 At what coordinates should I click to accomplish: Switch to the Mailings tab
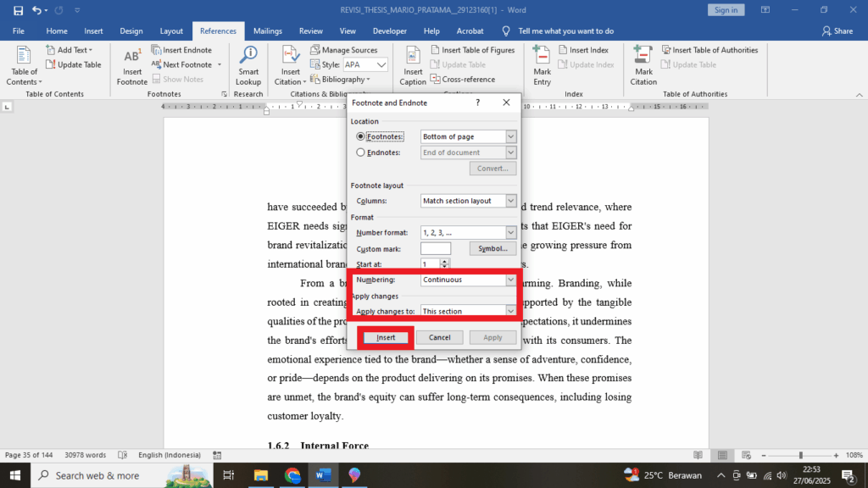[267, 31]
